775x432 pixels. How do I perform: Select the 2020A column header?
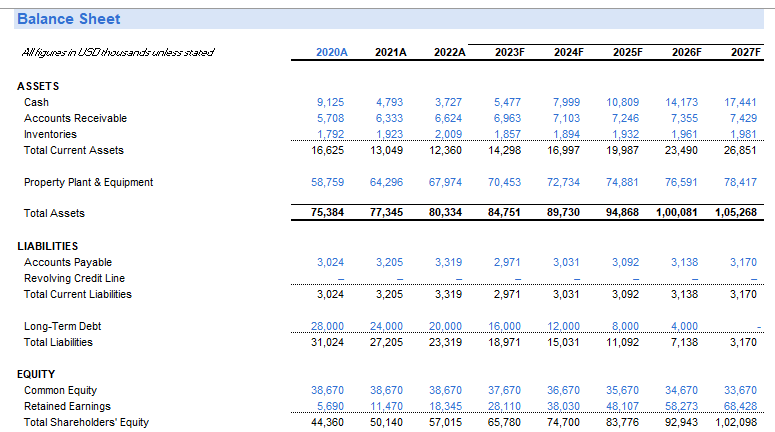tap(332, 52)
